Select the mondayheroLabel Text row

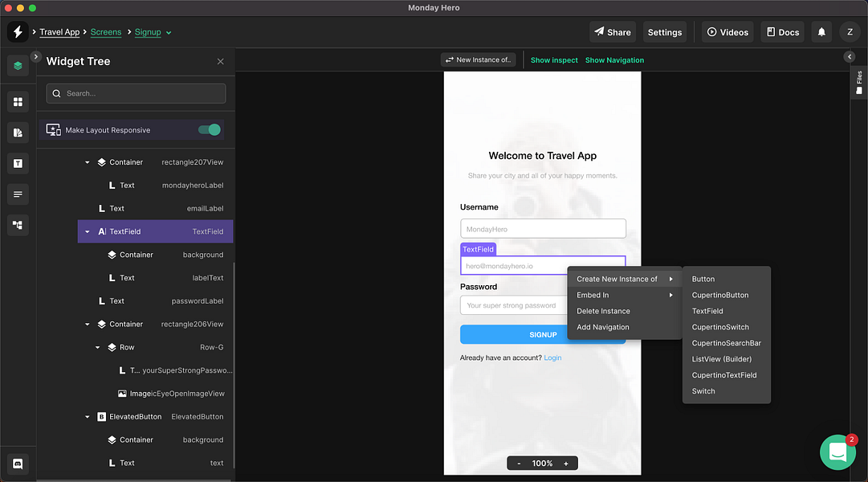(x=156, y=185)
